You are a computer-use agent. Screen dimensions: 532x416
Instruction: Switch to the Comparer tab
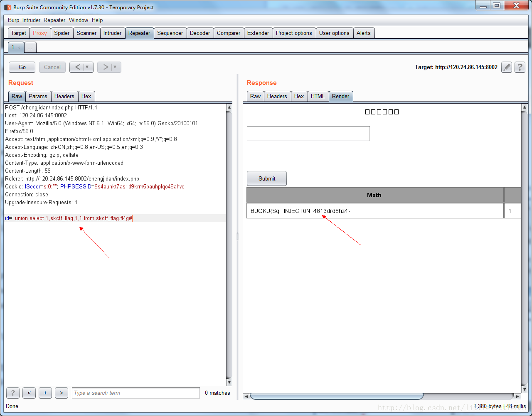229,33
